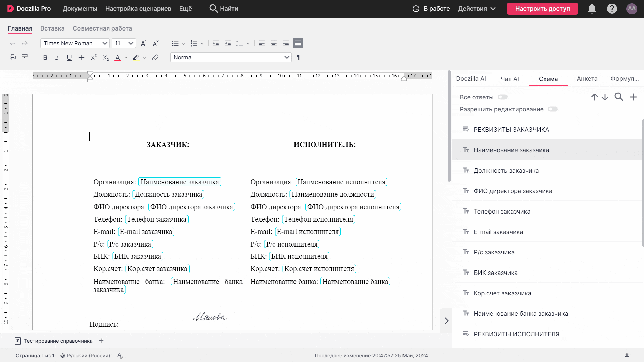This screenshot has height=362, width=644.
Task: Click the redo arrow icon
Action: point(25,43)
